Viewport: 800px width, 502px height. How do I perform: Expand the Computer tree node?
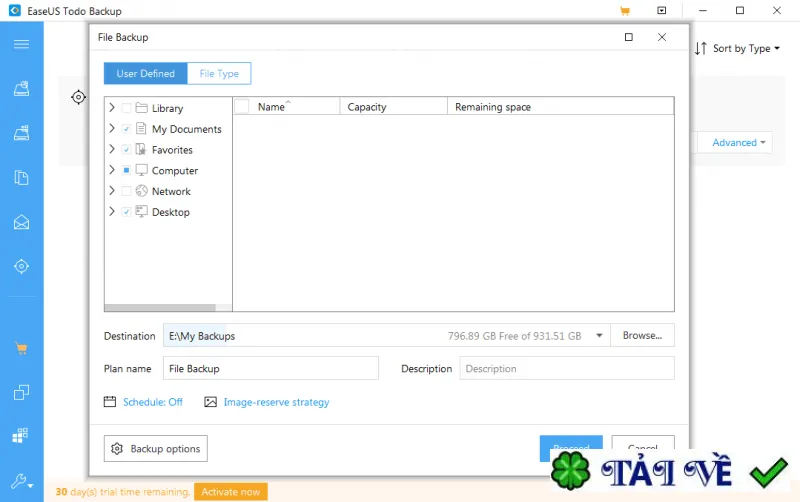click(x=112, y=170)
